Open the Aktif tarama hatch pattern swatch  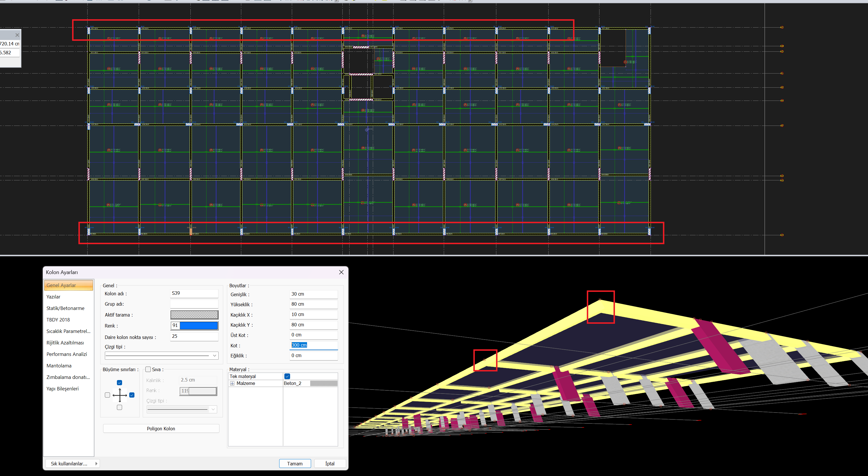click(x=194, y=315)
